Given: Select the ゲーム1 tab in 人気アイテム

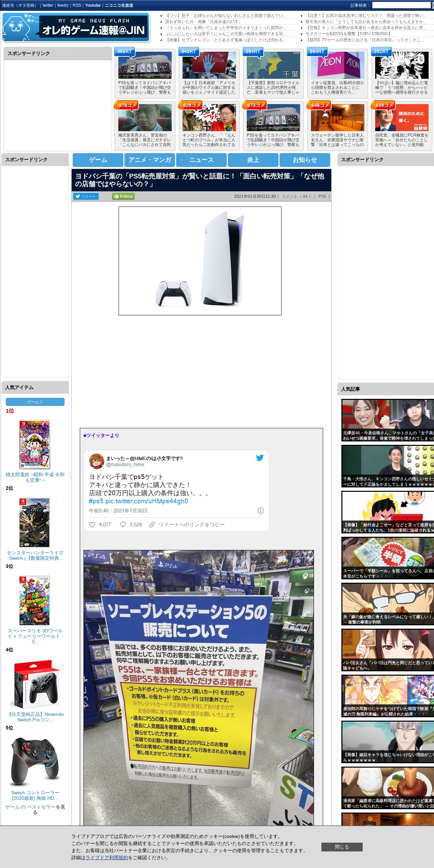Looking at the screenshot, I should (35, 402).
